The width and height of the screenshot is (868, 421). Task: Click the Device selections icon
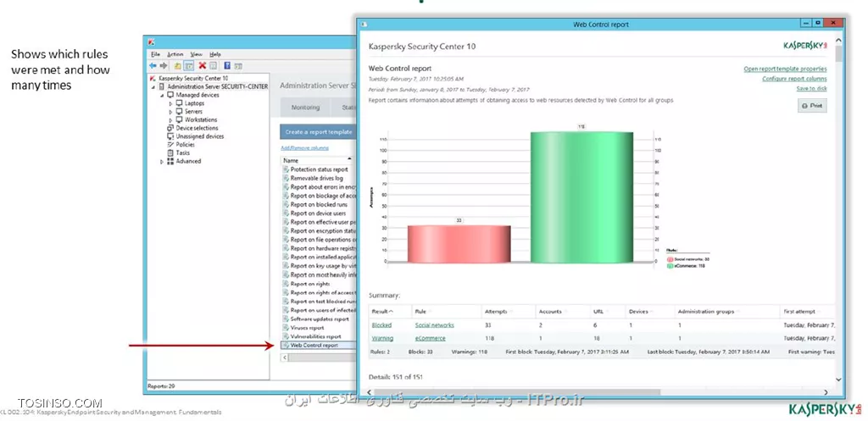[x=170, y=128]
